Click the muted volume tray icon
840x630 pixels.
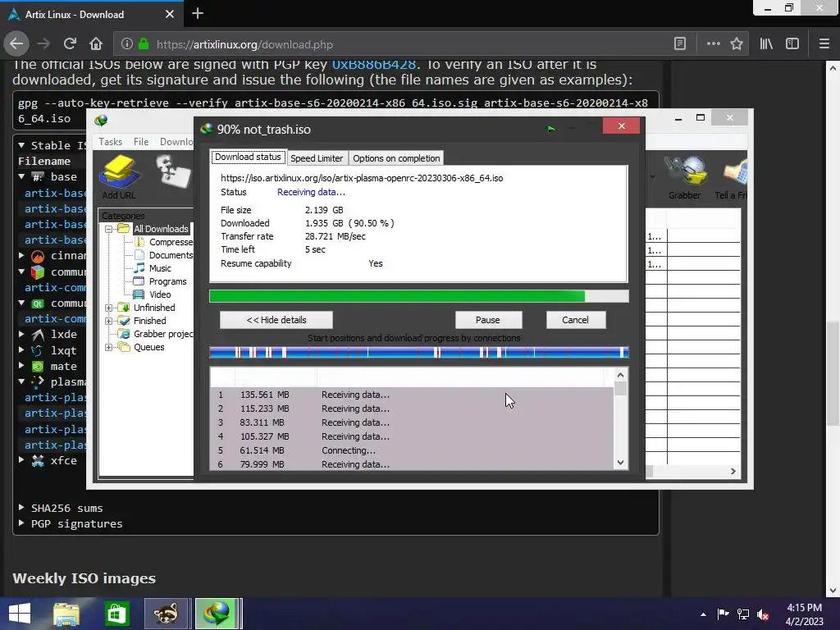(763, 614)
